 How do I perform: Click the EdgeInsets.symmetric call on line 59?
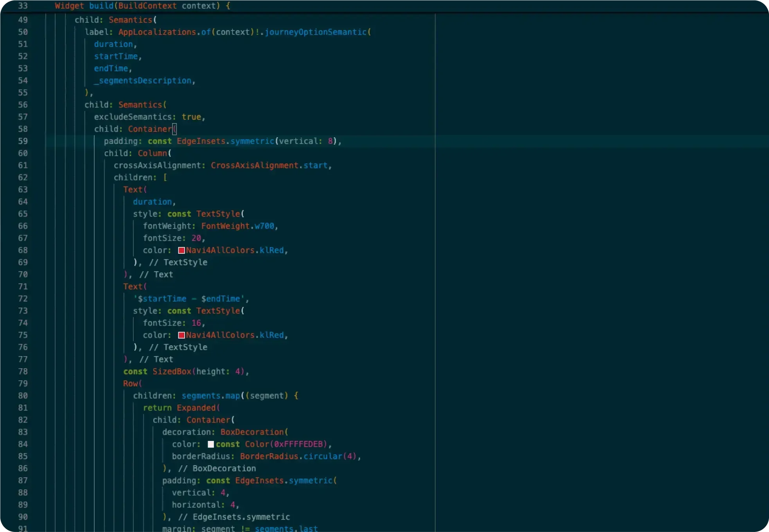[226, 141]
